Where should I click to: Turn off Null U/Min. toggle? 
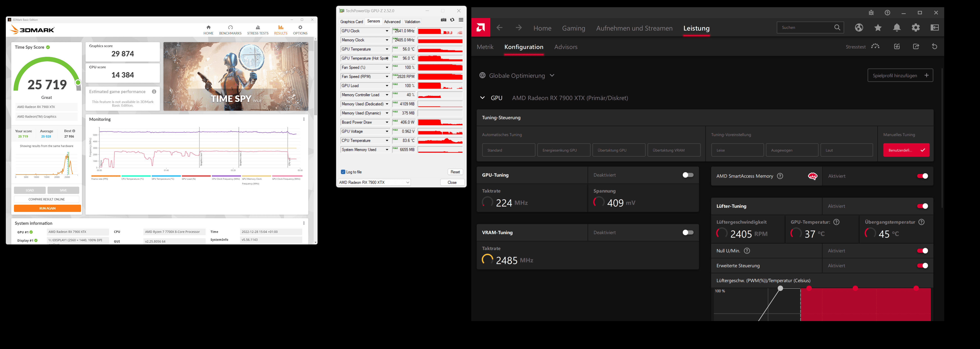(x=923, y=251)
